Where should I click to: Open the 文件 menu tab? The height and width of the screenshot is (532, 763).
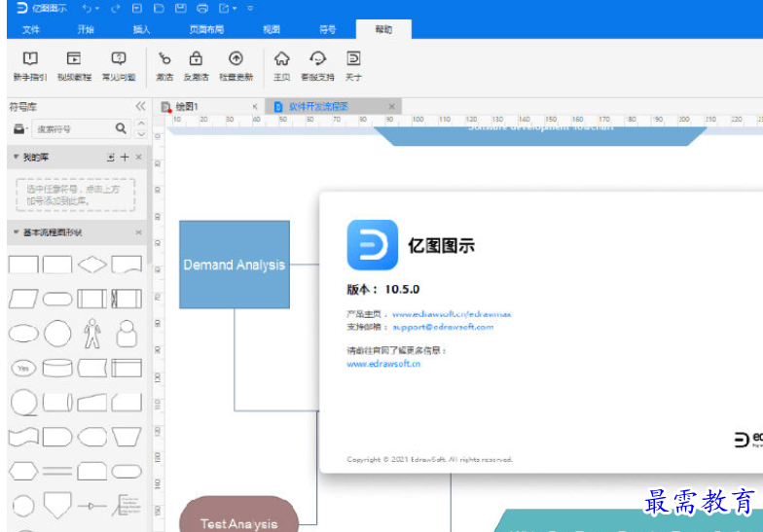pos(31,29)
